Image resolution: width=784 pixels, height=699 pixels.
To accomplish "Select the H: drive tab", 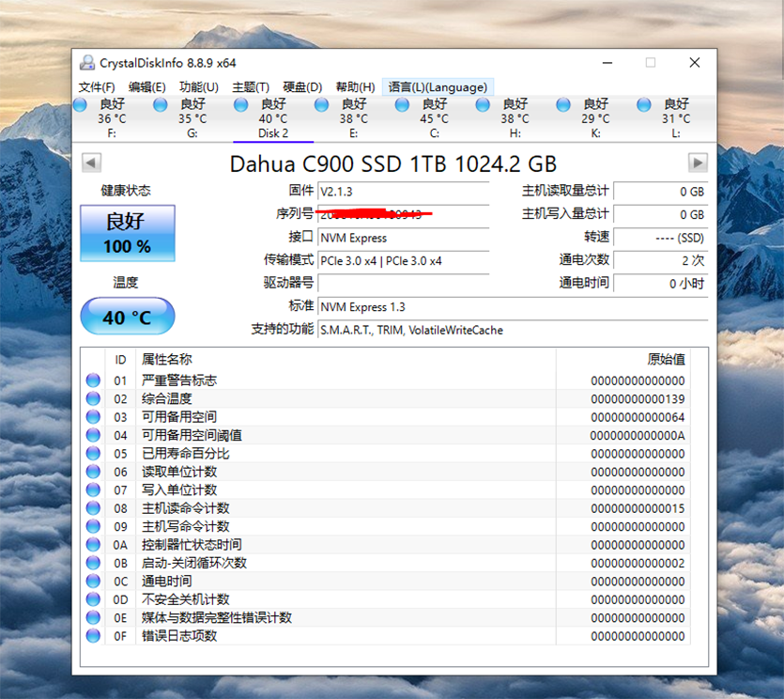I will [515, 118].
